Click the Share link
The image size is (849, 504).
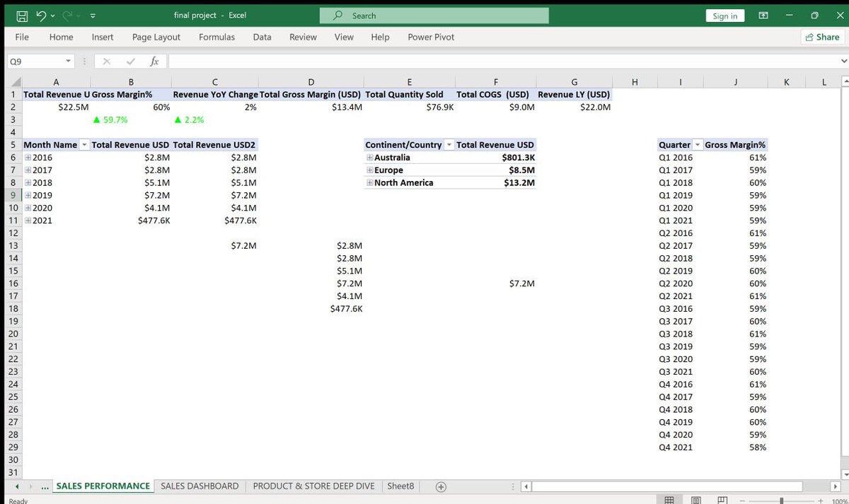tap(821, 37)
